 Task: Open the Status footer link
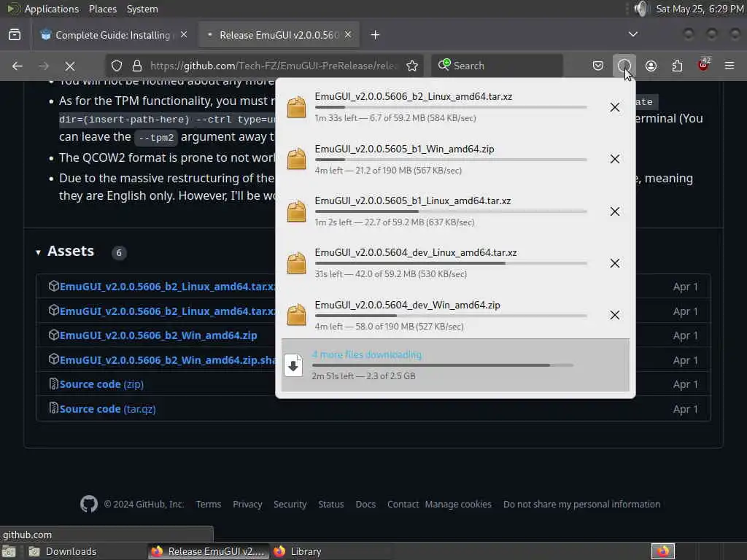[x=331, y=505]
